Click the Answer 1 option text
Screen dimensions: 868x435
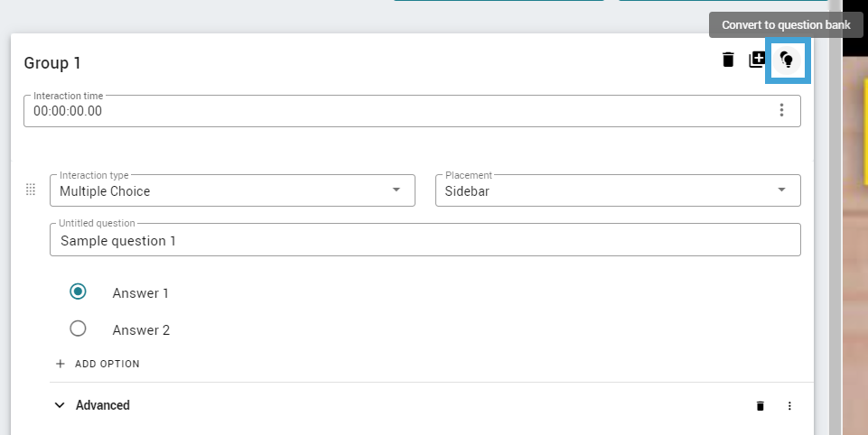[x=140, y=292]
